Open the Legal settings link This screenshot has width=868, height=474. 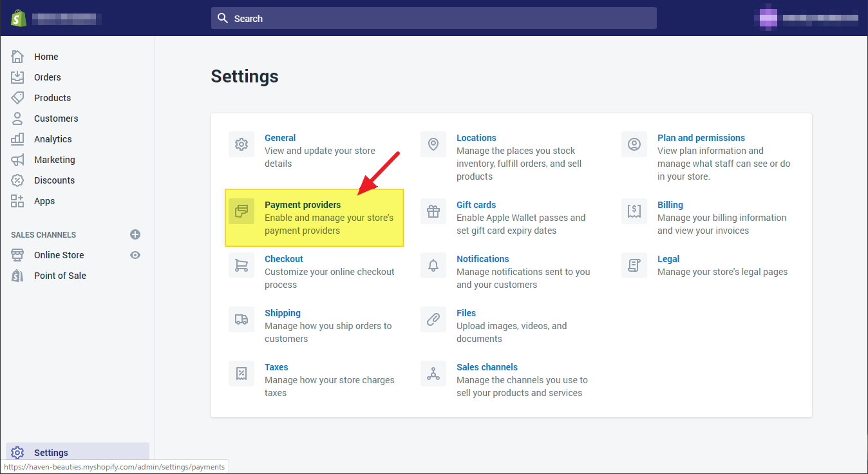(668, 259)
